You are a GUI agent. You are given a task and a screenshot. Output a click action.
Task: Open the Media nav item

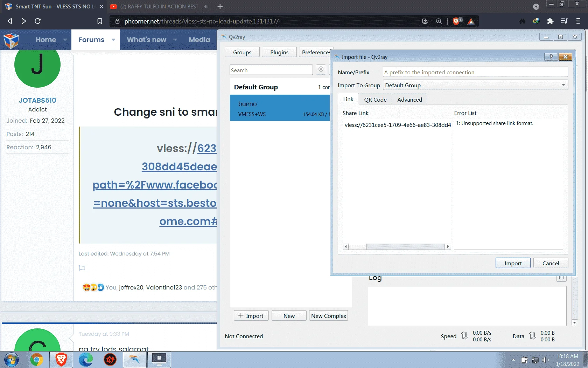199,40
